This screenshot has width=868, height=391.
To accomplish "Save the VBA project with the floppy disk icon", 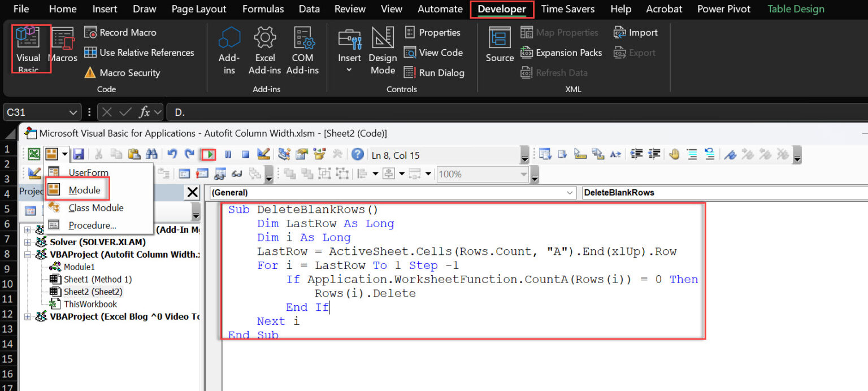I will [x=79, y=154].
